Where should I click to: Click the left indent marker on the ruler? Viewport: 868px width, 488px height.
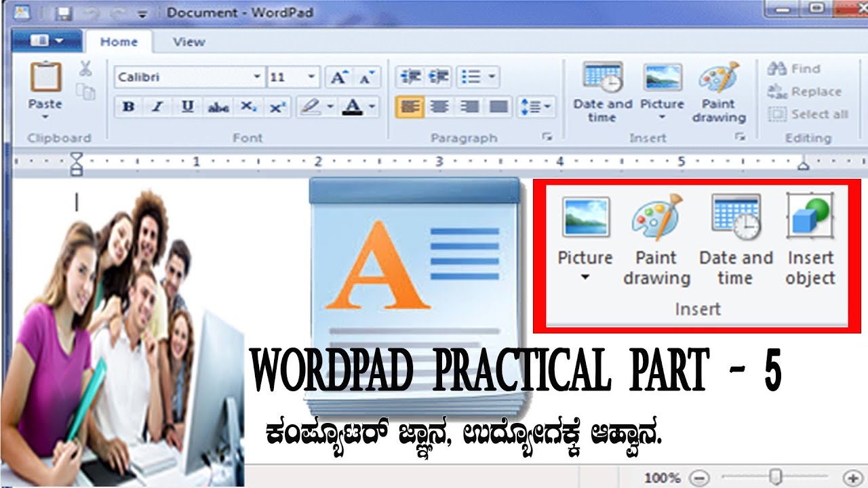[76, 163]
